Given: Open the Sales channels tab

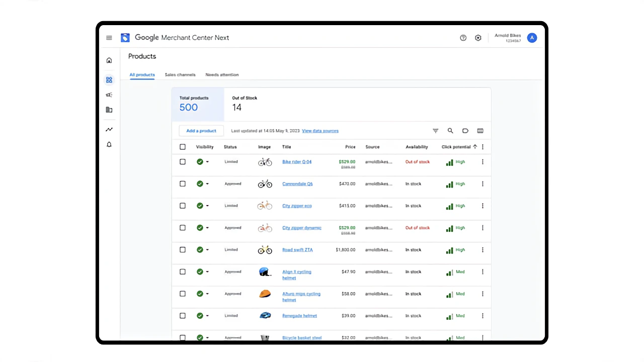Looking at the screenshot, I should click(x=180, y=74).
